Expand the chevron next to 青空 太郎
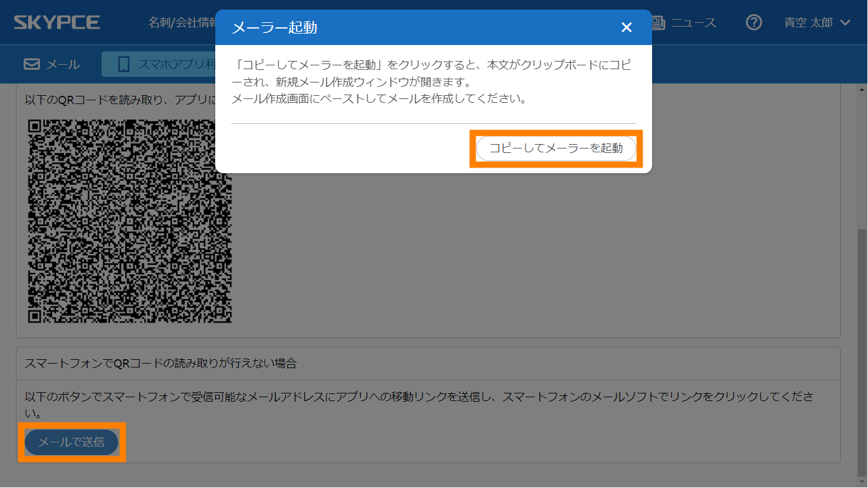The image size is (868, 488). [x=845, y=23]
